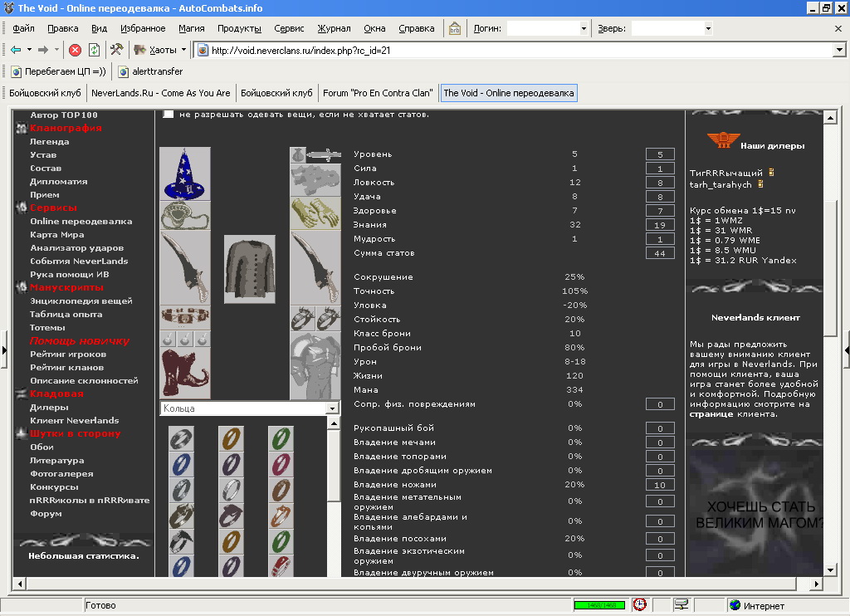850x616 pixels.
Task: Open the alerttransfer bookmark link
Action: click(x=151, y=71)
